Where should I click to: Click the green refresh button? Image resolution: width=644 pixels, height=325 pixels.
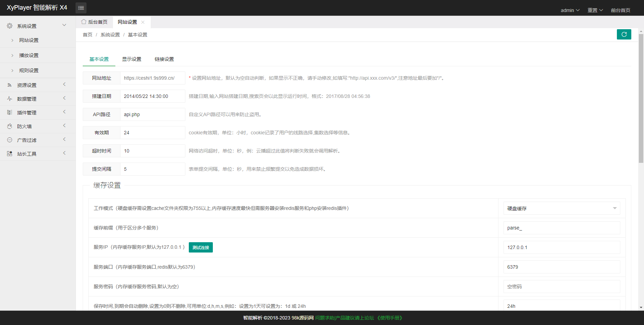624,34
